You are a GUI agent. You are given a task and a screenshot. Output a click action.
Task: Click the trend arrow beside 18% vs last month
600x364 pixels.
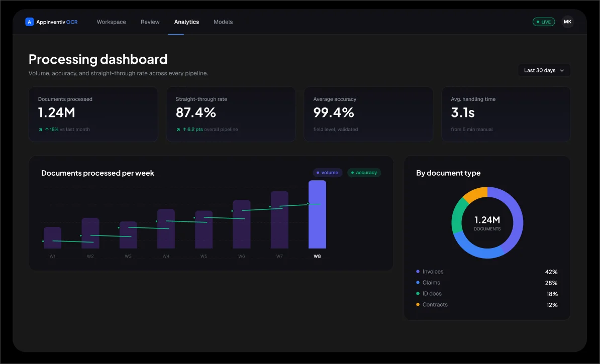tap(41, 130)
